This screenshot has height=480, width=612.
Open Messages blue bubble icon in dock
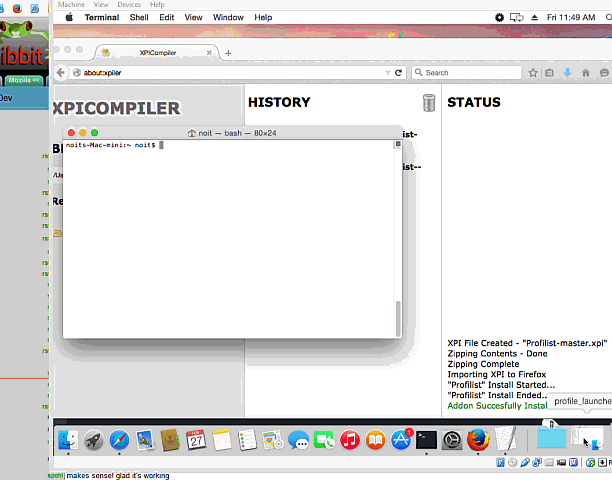299,440
